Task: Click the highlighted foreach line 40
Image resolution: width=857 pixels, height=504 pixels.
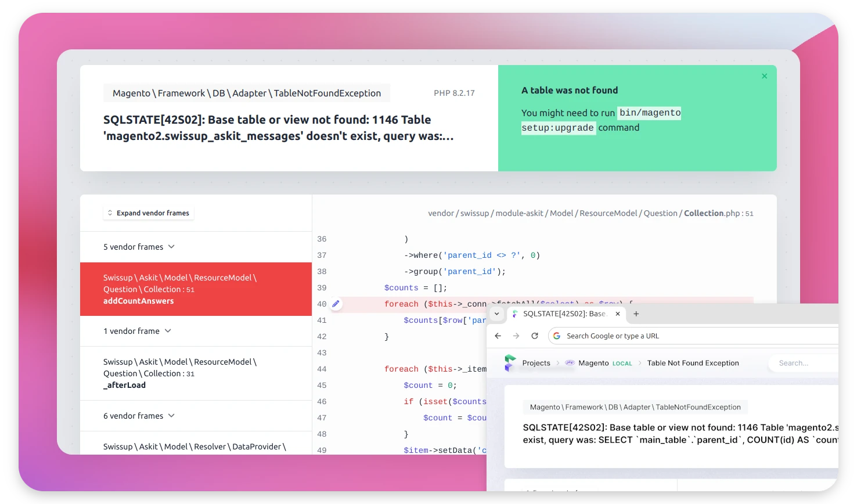Action: click(x=533, y=304)
